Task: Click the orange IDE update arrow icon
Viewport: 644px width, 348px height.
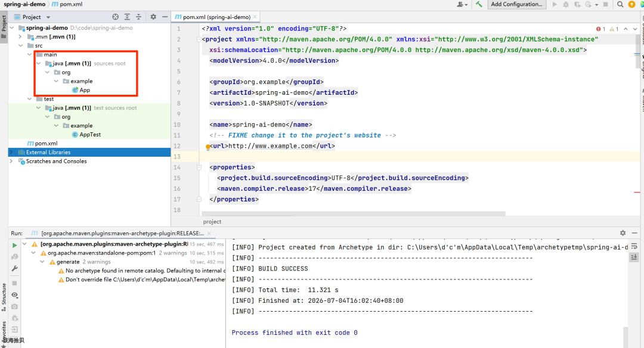Action: point(631,4)
